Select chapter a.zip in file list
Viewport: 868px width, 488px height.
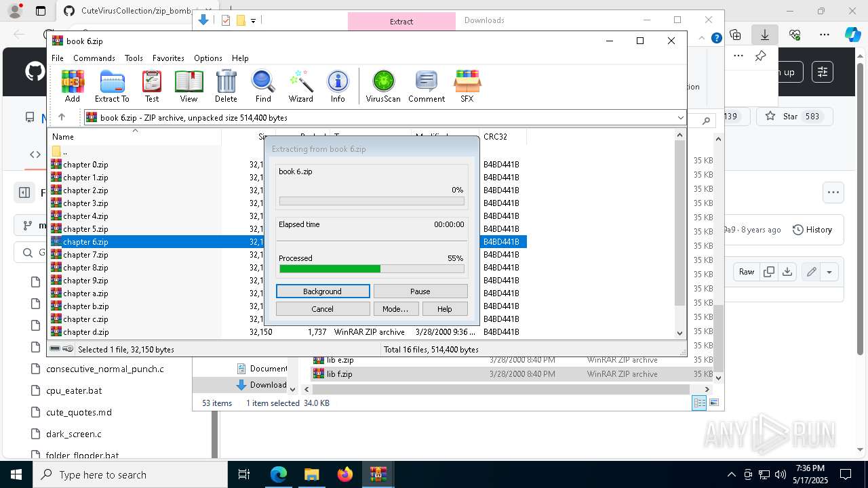pos(85,293)
